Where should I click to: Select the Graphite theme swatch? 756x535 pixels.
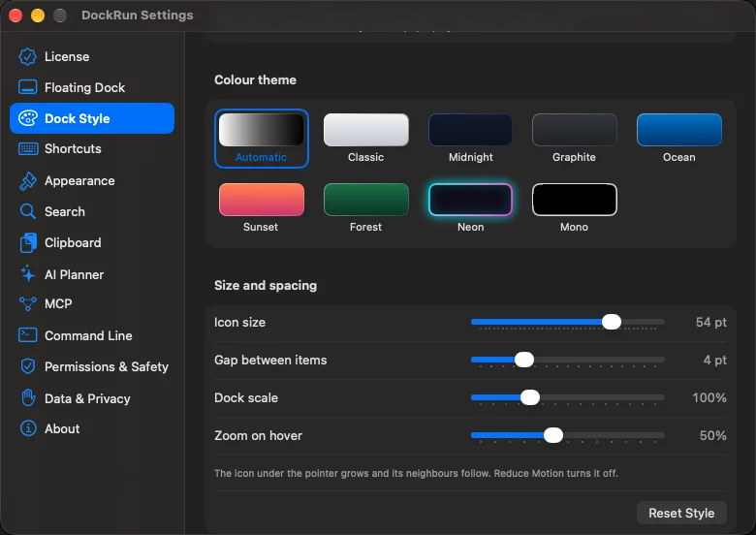(x=574, y=130)
